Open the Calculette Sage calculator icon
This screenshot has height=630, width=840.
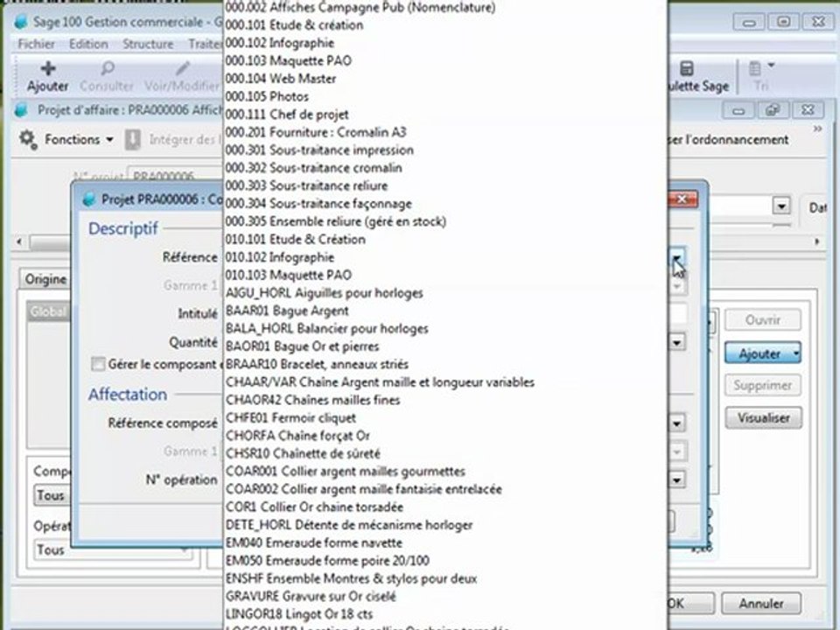click(687, 68)
